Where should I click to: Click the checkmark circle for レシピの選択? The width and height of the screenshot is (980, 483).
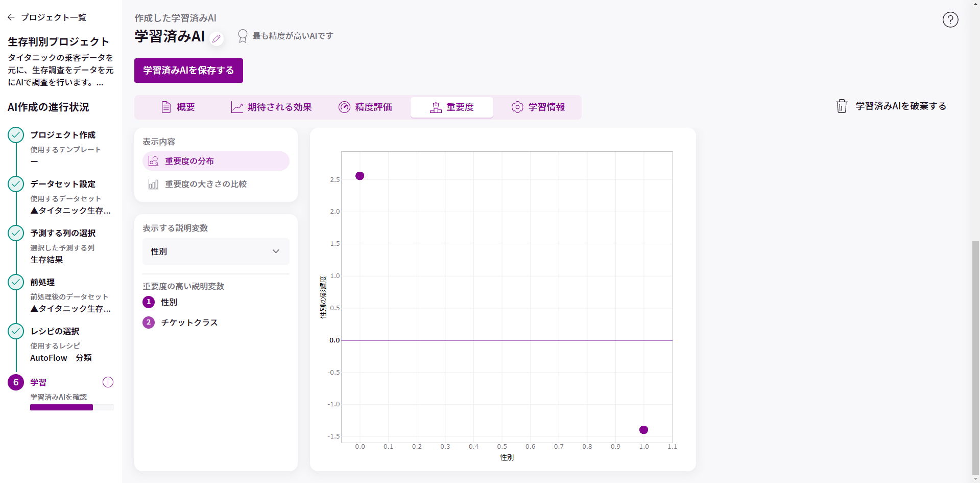click(16, 331)
